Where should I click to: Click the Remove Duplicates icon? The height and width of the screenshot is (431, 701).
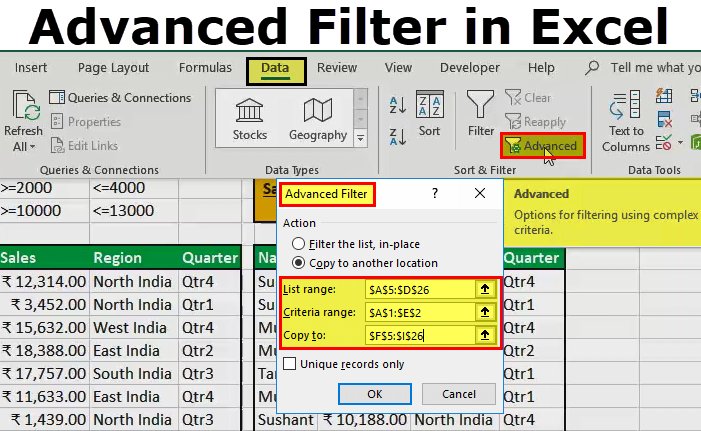(x=664, y=119)
